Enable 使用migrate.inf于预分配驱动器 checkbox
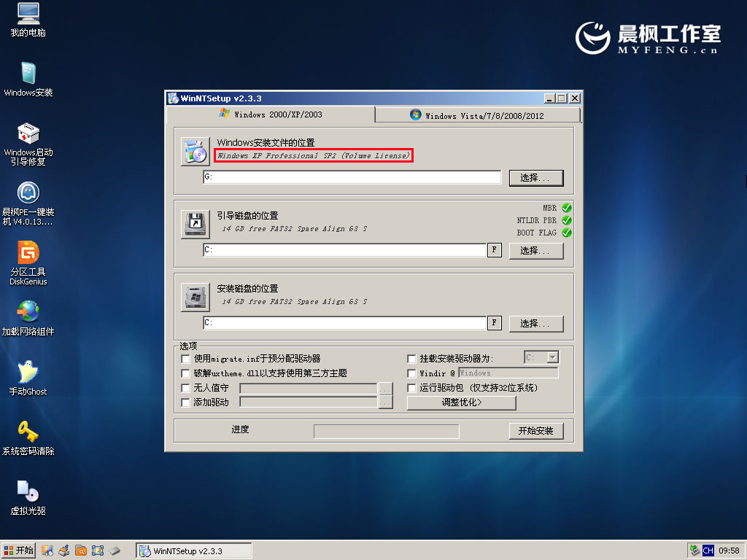 click(186, 359)
